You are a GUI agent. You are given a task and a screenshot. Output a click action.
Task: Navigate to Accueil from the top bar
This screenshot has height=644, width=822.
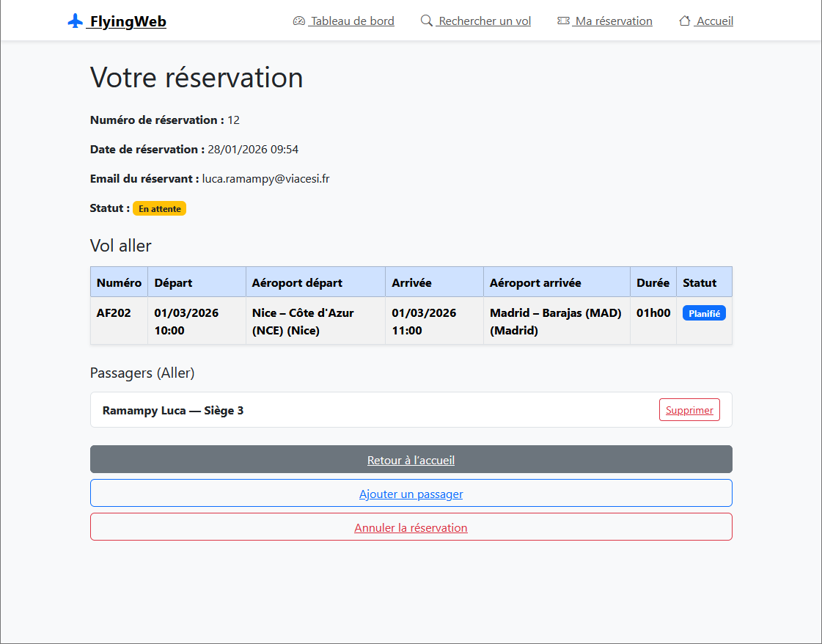pyautogui.click(x=712, y=21)
